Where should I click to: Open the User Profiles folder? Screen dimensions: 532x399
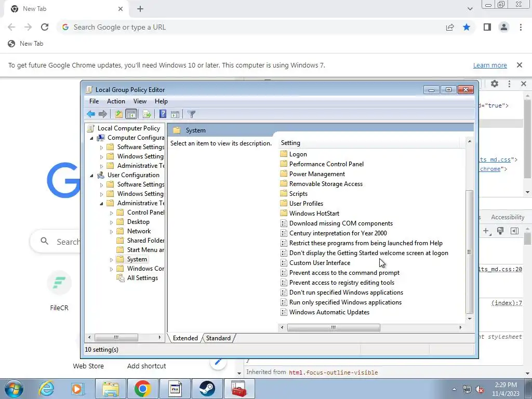(306, 203)
